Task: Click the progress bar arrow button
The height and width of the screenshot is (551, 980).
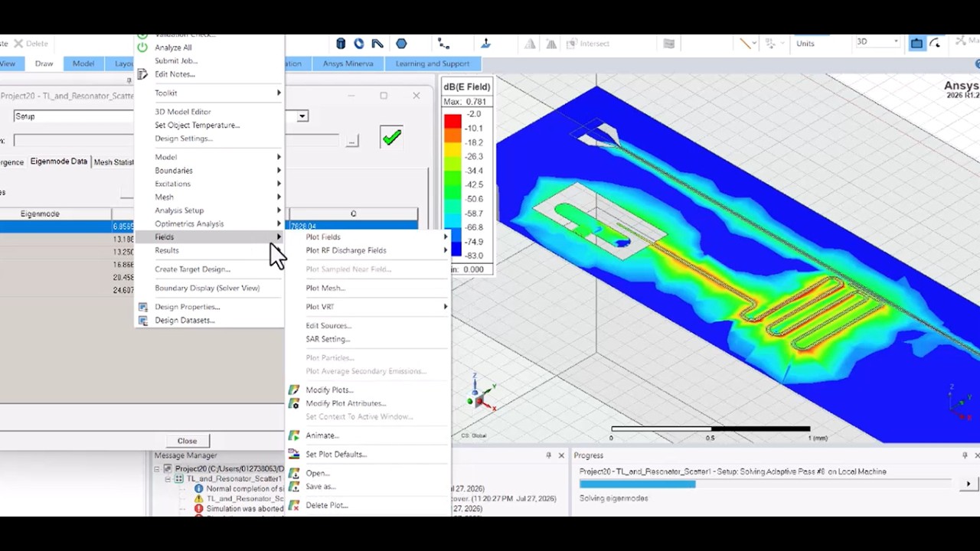Action: (969, 484)
